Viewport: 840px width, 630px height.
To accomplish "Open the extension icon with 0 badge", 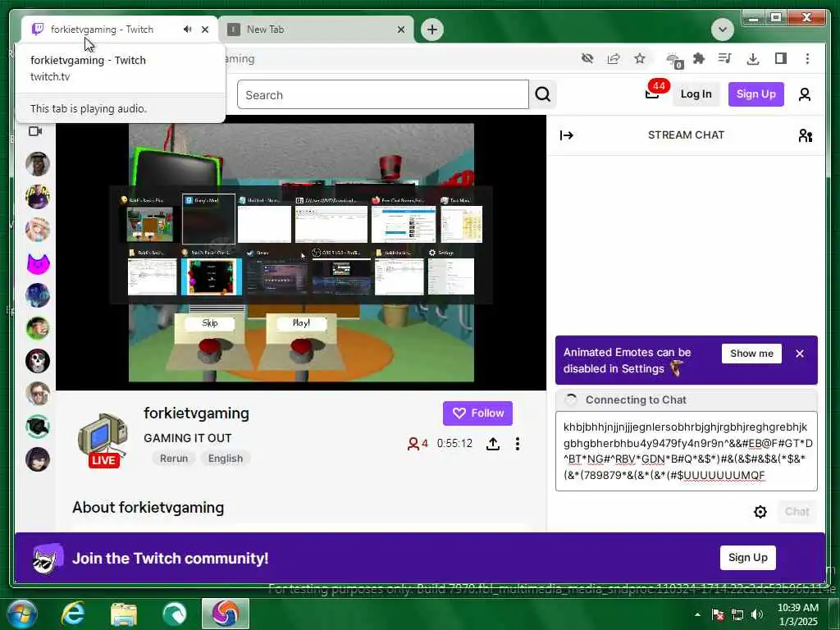I will click(674, 60).
